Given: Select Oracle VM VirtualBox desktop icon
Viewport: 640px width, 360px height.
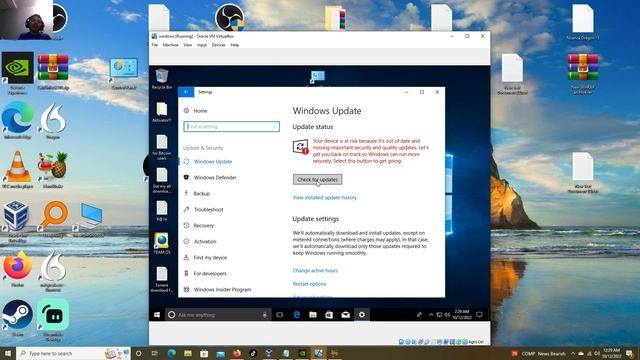Looking at the screenshot, I should [x=16, y=222].
